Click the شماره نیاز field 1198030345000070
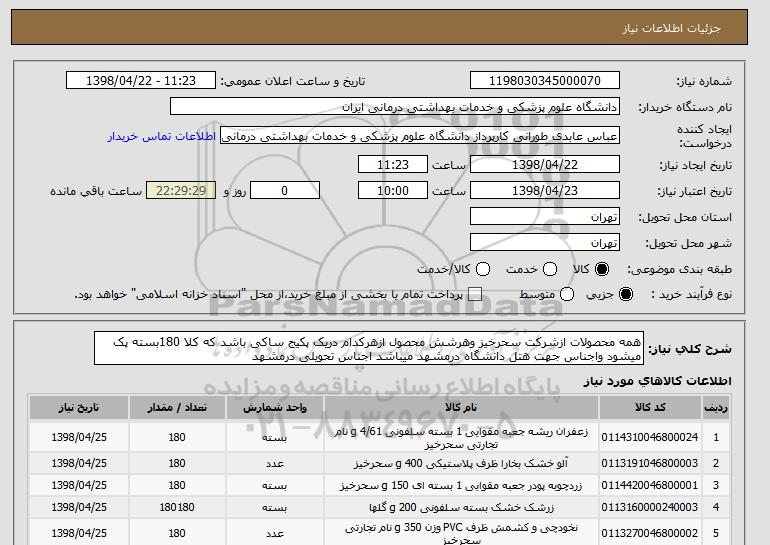The image size is (770, 545). point(545,81)
